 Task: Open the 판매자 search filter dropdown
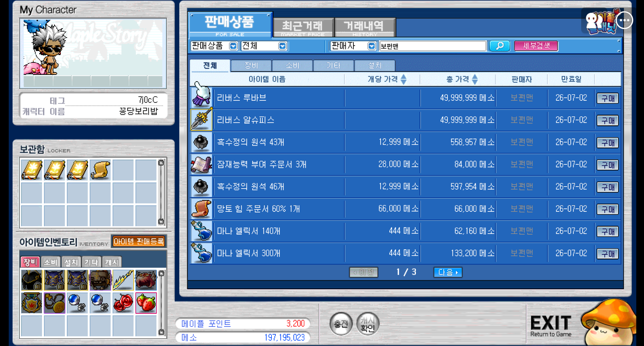(x=372, y=46)
